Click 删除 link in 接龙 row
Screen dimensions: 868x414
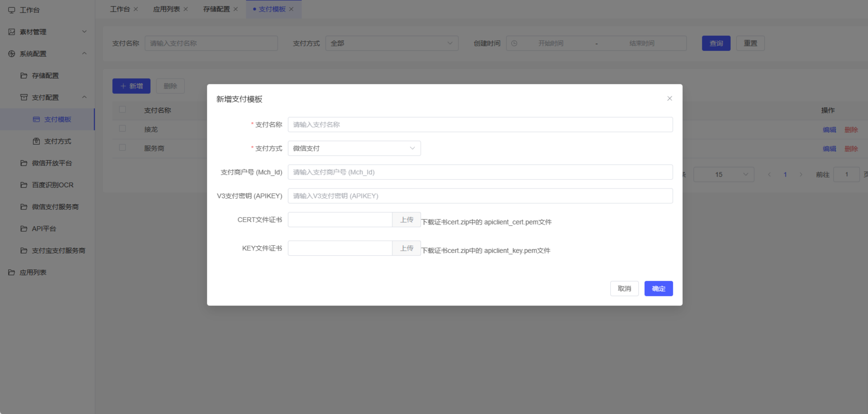pos(851,130)
